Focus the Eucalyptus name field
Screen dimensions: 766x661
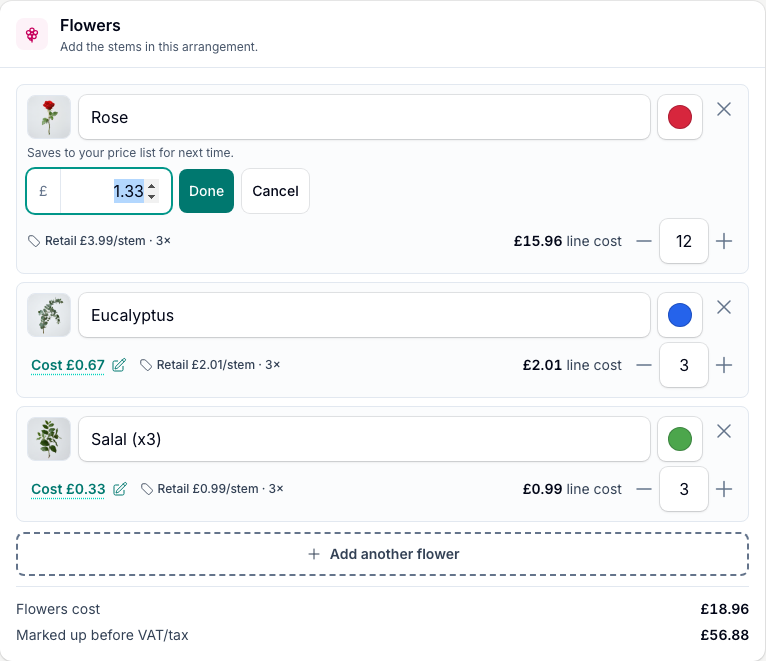[364, 315]
